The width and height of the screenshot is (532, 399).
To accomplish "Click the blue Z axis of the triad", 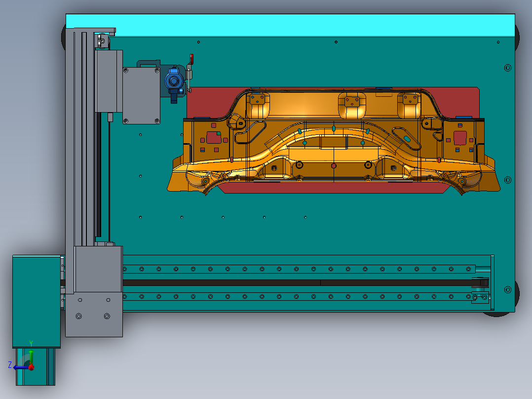I will (x=20, y=367).
